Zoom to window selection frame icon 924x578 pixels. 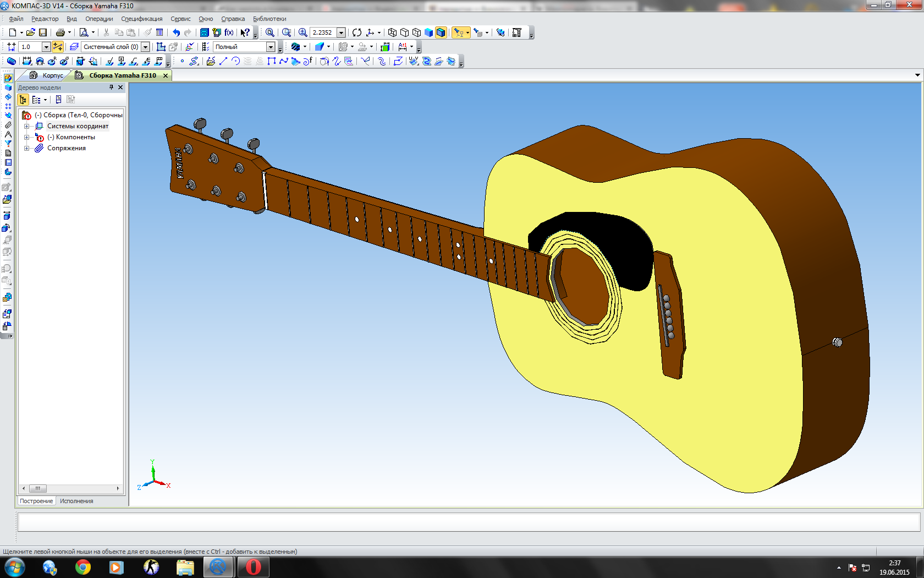(x=287, y=32)
